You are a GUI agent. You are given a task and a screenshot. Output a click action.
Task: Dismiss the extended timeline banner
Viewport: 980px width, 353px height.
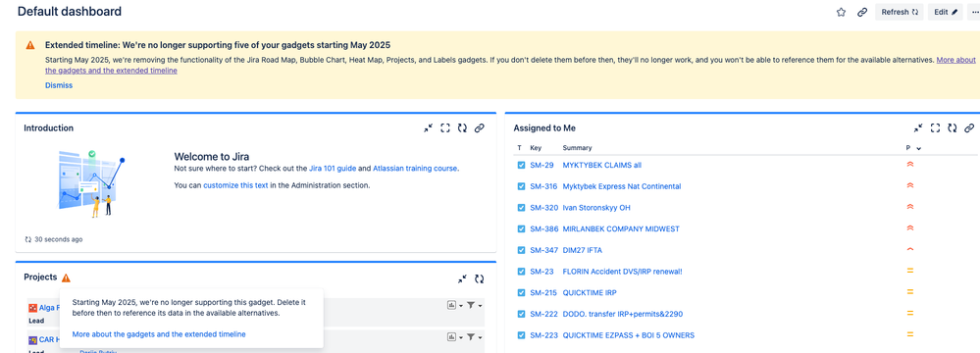tap(59, 85)
